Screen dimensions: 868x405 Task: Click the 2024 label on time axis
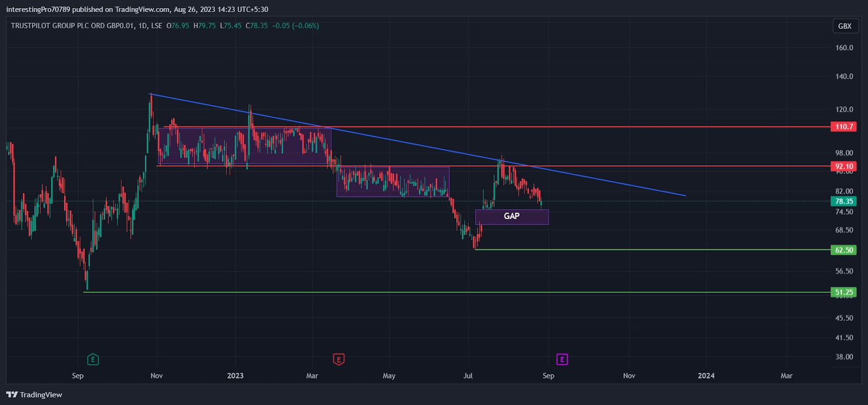[706, 376]
